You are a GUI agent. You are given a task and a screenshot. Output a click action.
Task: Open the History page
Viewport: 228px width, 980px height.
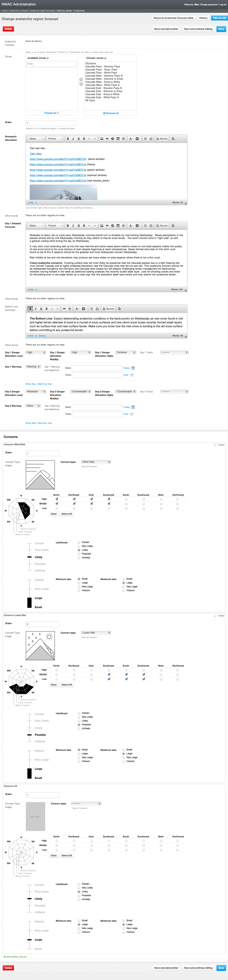point(203,18)
